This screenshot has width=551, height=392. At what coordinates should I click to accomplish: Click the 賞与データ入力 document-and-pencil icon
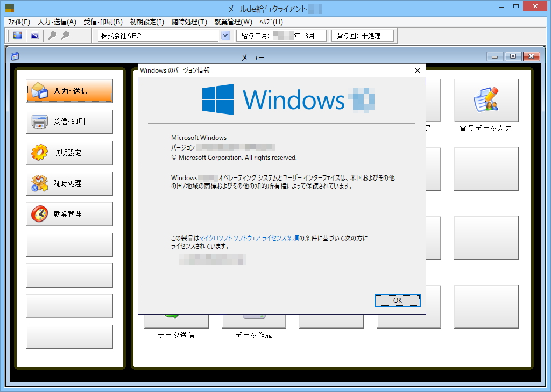point(486,99)
